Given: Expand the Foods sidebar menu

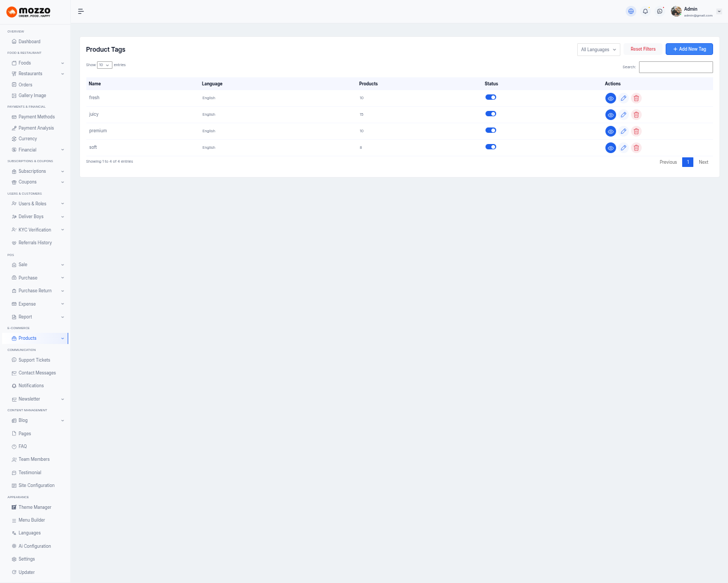Looking at the screenshot, I should (x=36, y=63).
